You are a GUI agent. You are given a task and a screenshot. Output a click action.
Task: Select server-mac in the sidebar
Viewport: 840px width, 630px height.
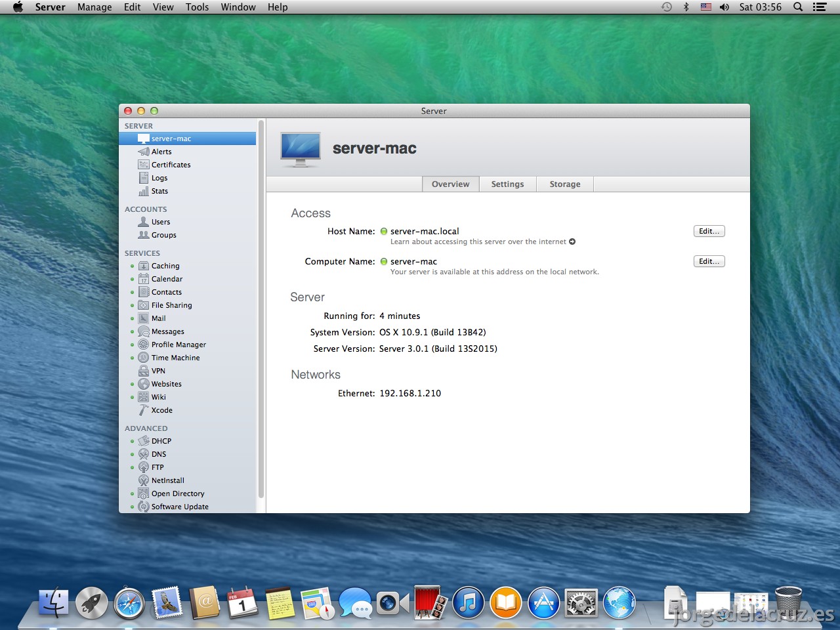187,138
